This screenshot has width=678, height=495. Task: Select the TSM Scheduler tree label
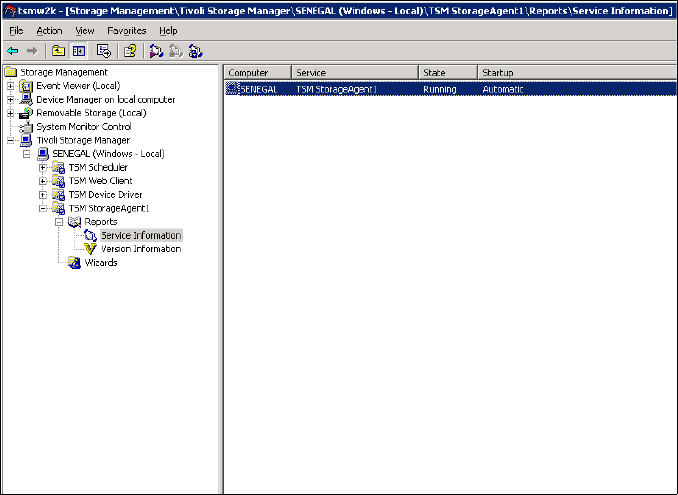pos(98,167)
